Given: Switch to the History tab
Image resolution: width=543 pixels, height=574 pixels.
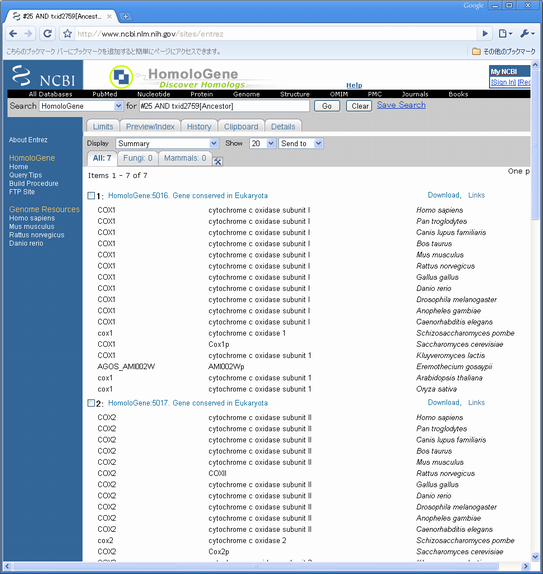Looking at the screenshot, I should coord(199,126).
